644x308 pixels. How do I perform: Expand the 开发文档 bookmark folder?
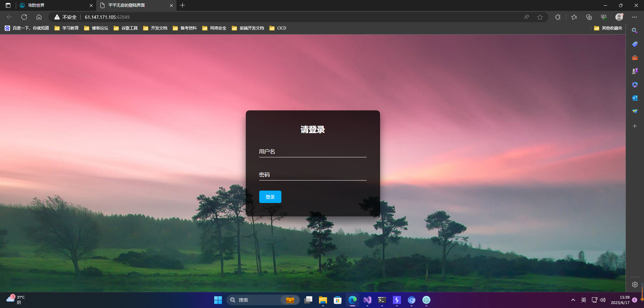(x=155, y=28)
